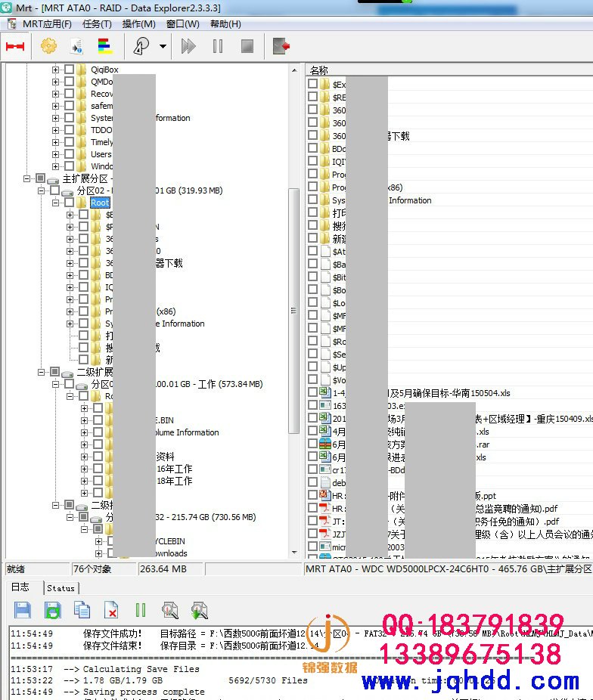Check the selected Root folder checkbox

pos(70,203)
